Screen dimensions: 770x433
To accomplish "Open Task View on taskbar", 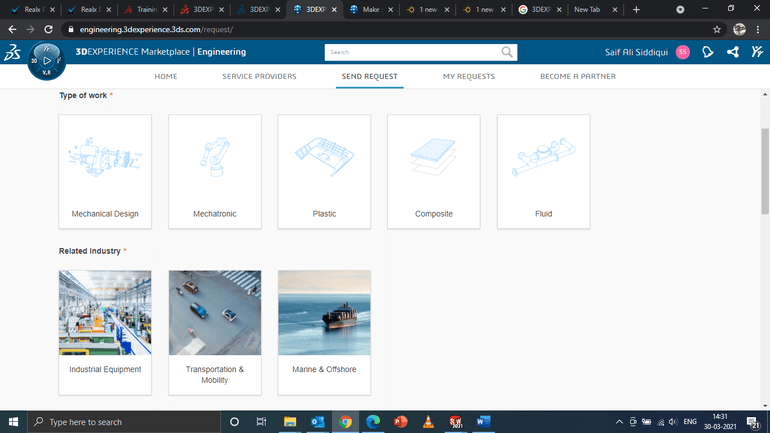I will coord(261,422).
